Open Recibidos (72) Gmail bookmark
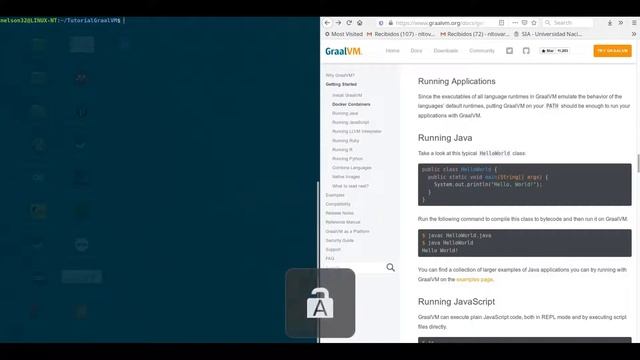The height and width of the screenshot is (360, 640). [x=474, y=34]
